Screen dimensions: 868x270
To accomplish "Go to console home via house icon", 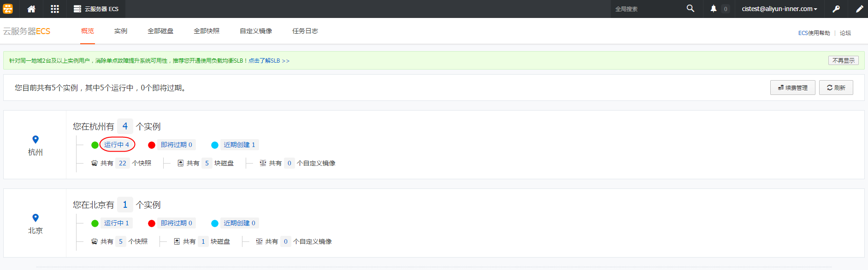I will pyautogui.click(x=31, y=9).
